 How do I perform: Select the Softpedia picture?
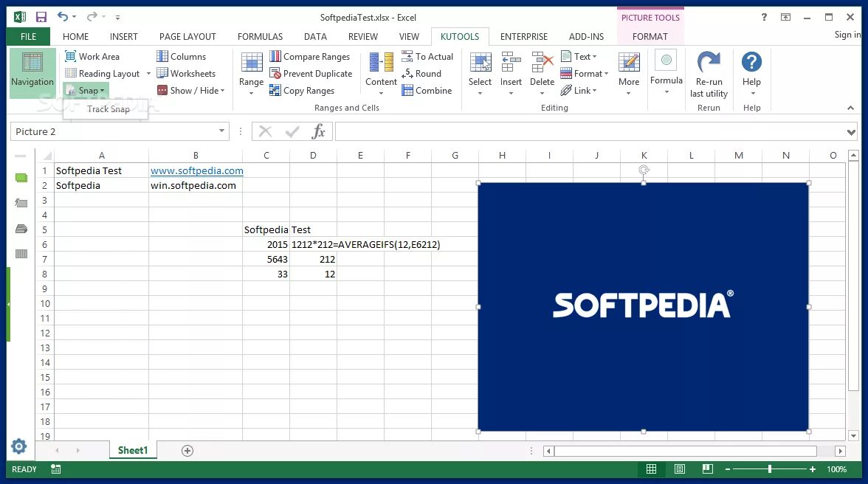click(643, 306)
